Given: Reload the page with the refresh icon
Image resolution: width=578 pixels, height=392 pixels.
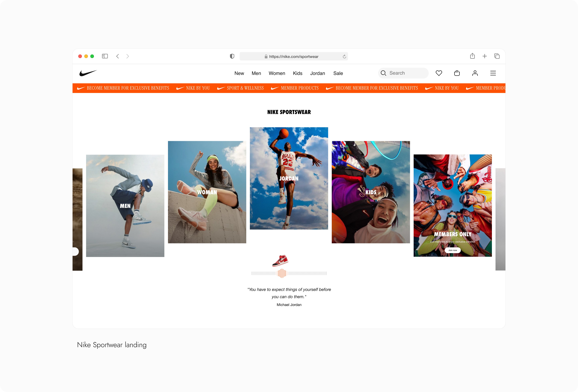Looking at the screenshot, I should [344, 56].
